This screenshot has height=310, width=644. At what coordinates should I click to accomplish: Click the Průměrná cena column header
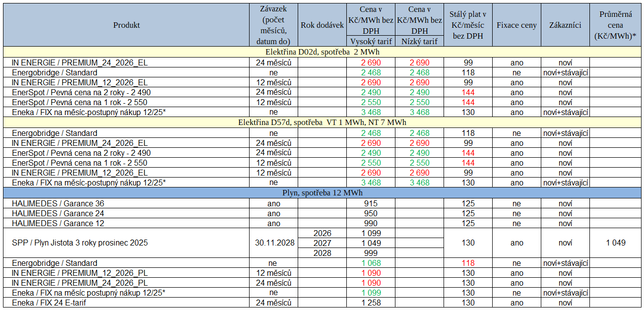tap(615, 25)
